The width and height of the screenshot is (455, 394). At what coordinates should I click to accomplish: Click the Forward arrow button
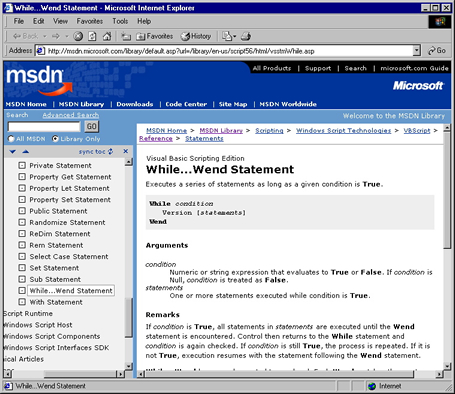(x=56, y=36)
